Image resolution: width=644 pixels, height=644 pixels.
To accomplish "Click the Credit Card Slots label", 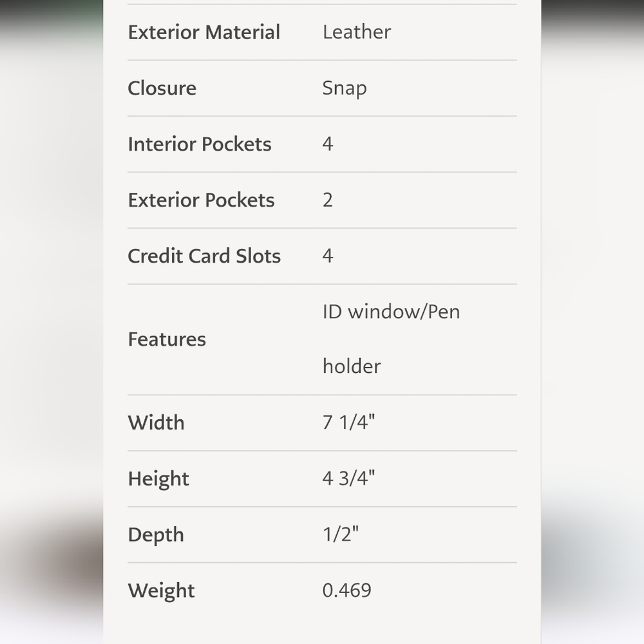I will tap(204, 256).
